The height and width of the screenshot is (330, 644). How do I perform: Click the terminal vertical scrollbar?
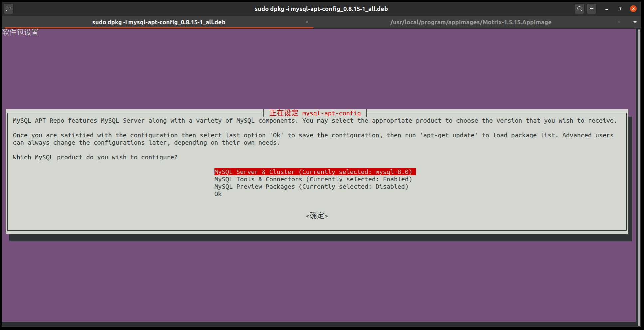click(639, 177)
